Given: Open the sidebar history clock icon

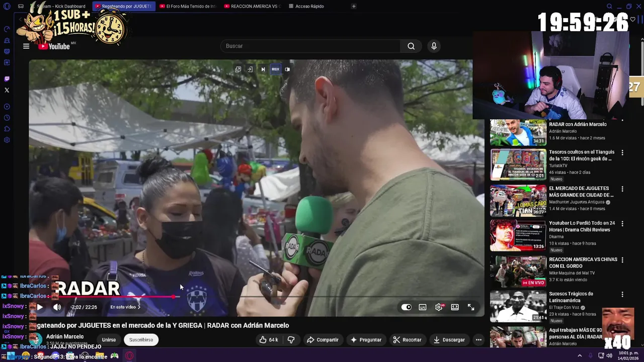Looking at the screenshot, I should pyautogui.click(x=7, y=118).
